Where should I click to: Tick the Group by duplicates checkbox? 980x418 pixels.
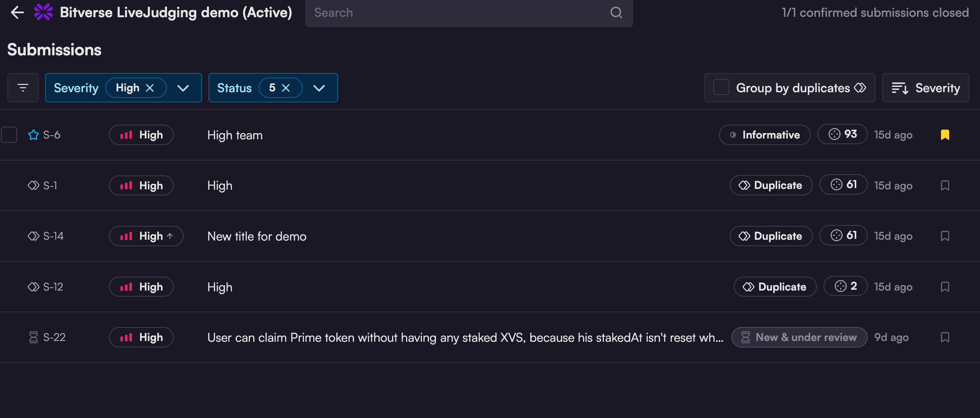tap(721, 88)
